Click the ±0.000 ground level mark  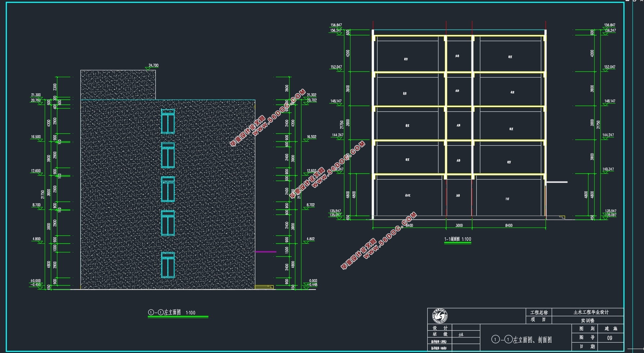[x=35, y=281]
